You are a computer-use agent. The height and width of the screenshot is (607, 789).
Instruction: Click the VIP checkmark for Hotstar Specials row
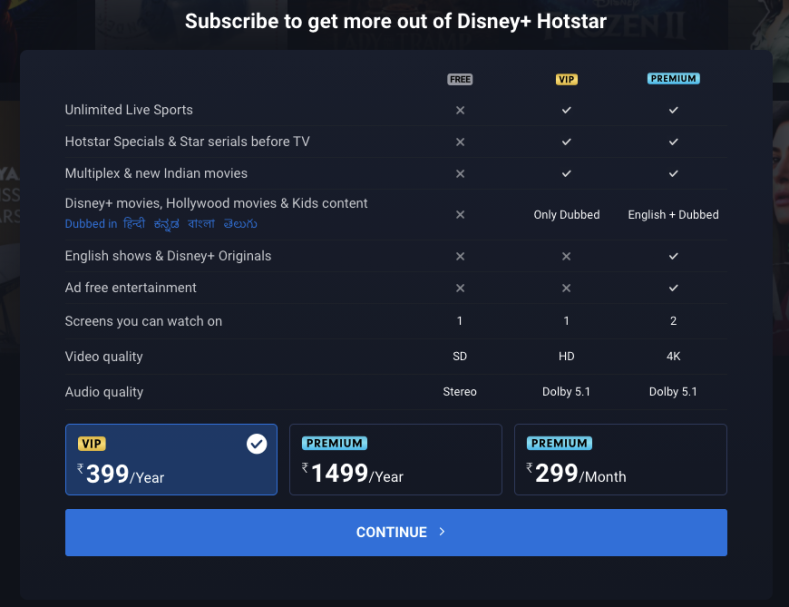coord(567,141)
